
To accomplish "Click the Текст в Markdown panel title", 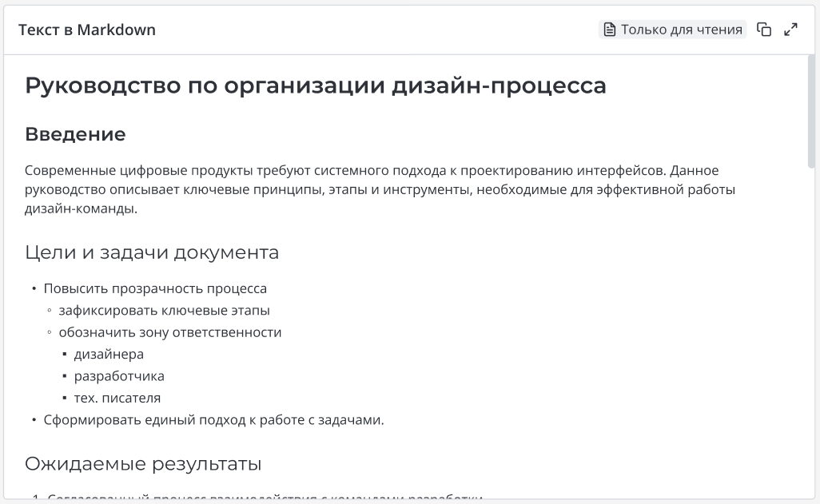I will (87, 30).
